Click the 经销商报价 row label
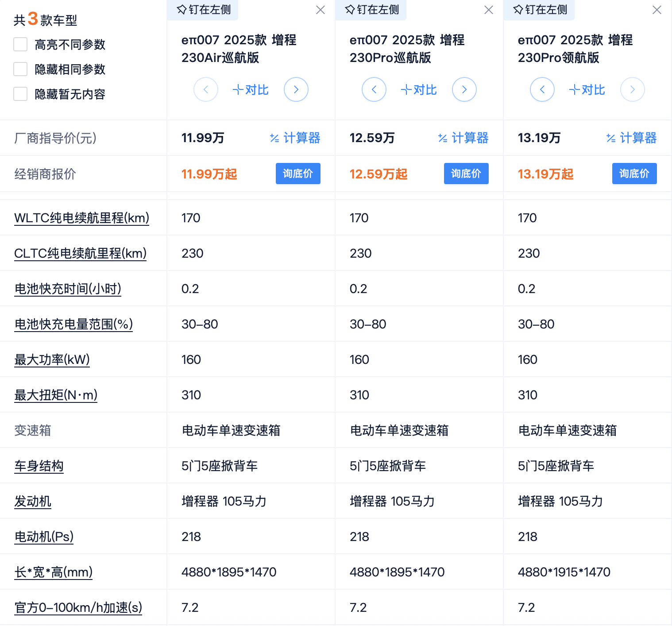Image resolution: width=672 pixels, height=626 pixels. coord(45,174)
